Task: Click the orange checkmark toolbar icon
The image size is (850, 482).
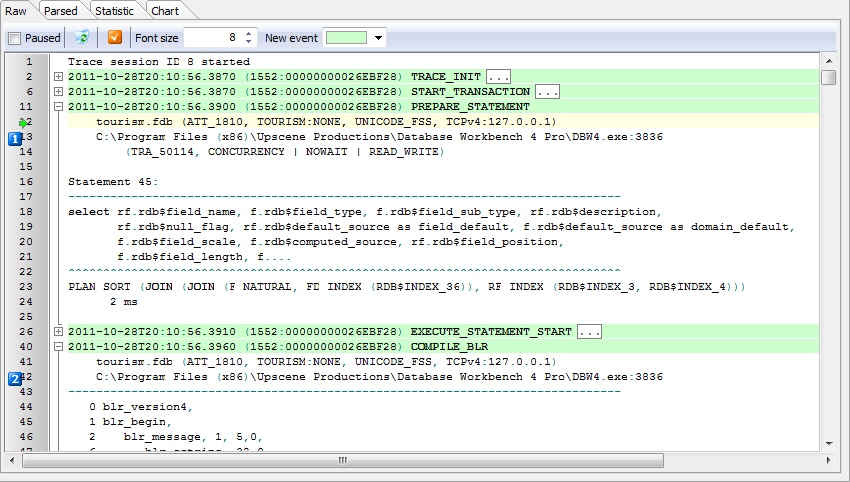Action: coord(115,38)
